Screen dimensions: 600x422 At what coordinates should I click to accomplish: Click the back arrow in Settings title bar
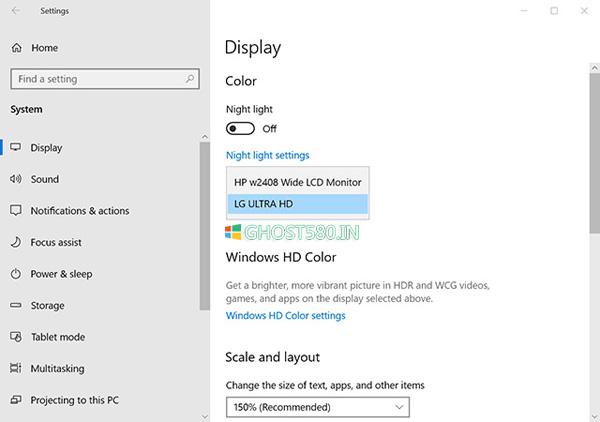[x=16, y=11]
